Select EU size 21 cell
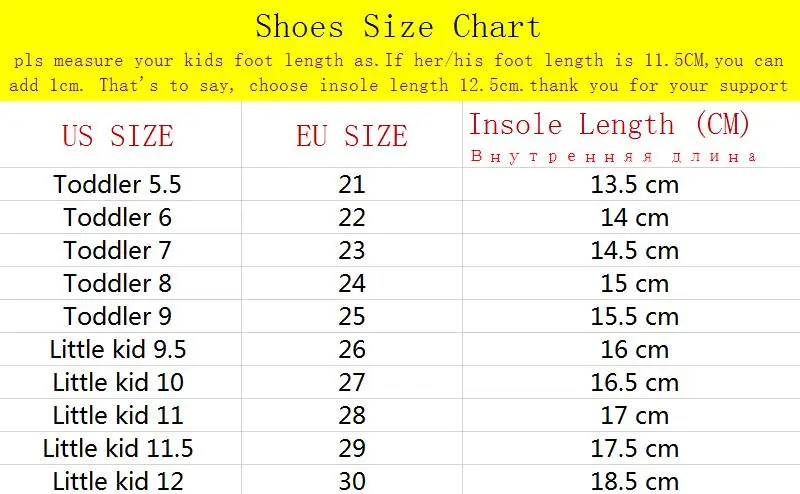 coord(352,184)
